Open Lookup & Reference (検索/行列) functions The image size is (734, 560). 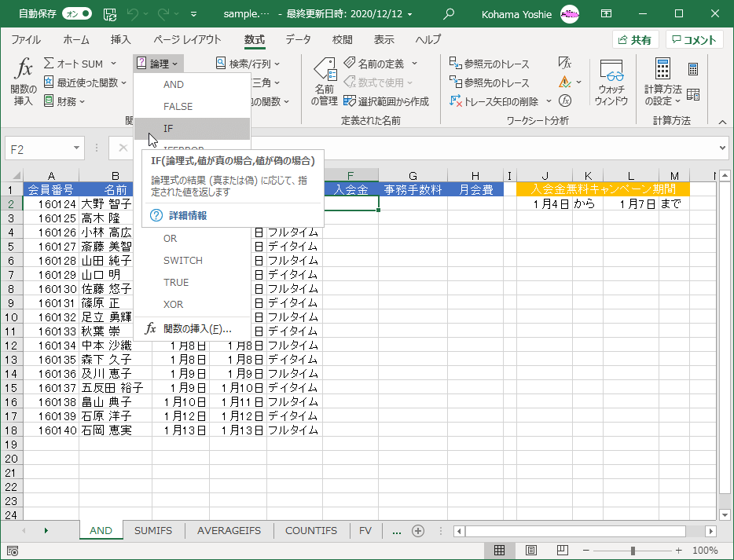[248, 64]
